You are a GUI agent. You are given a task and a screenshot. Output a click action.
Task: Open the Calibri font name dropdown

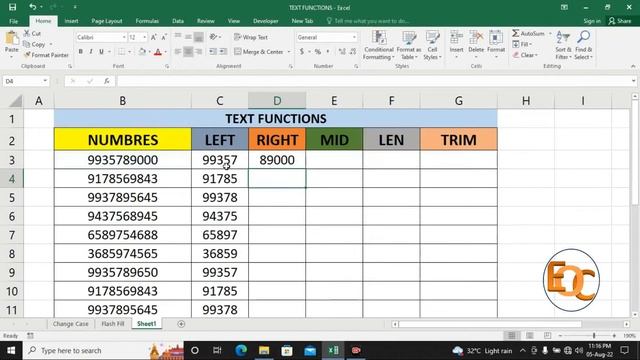pos(124,37)
